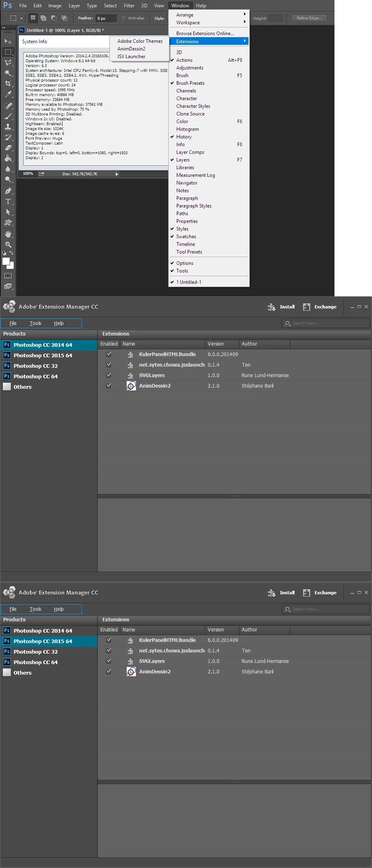Choose Adobe Color Themes from Extensions submenu
This screenshot has width=372, height=868.
click(x=139, y=41)
